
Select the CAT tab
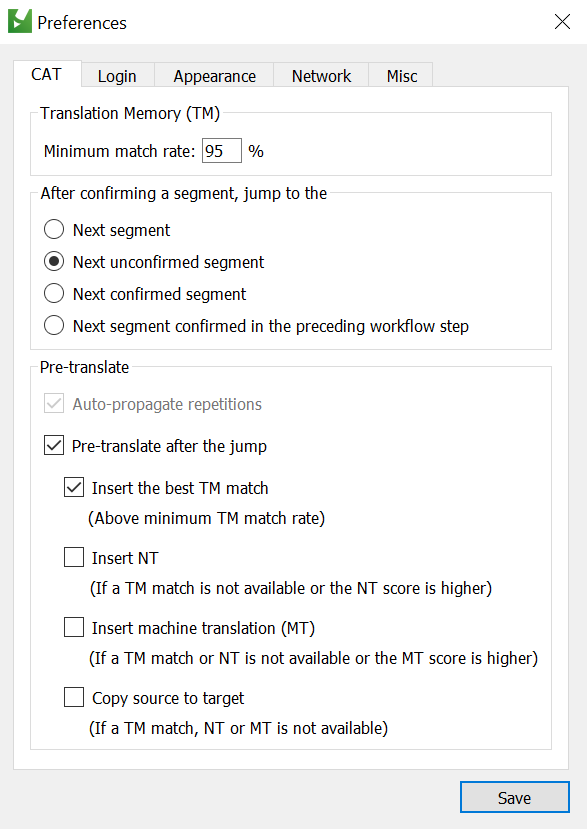[47, 74]
